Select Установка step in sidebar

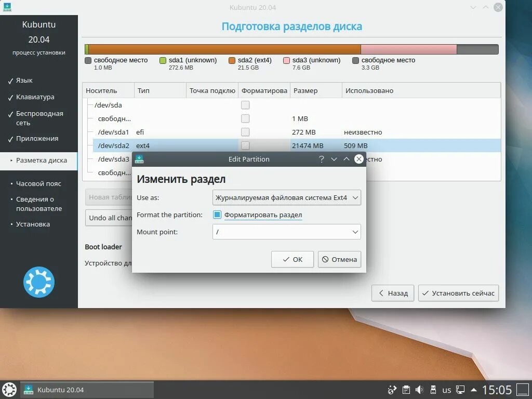pyautogui.click(x=33, y=224)
